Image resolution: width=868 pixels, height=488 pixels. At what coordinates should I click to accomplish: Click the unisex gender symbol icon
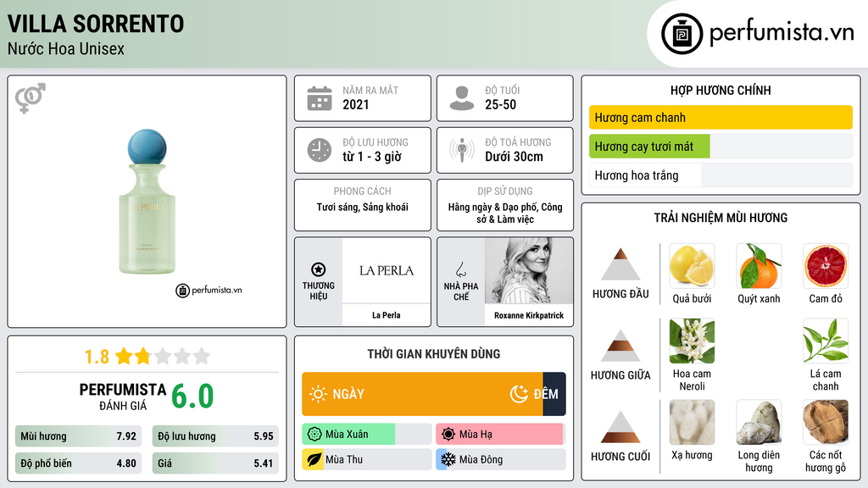(x=30, y=98)
